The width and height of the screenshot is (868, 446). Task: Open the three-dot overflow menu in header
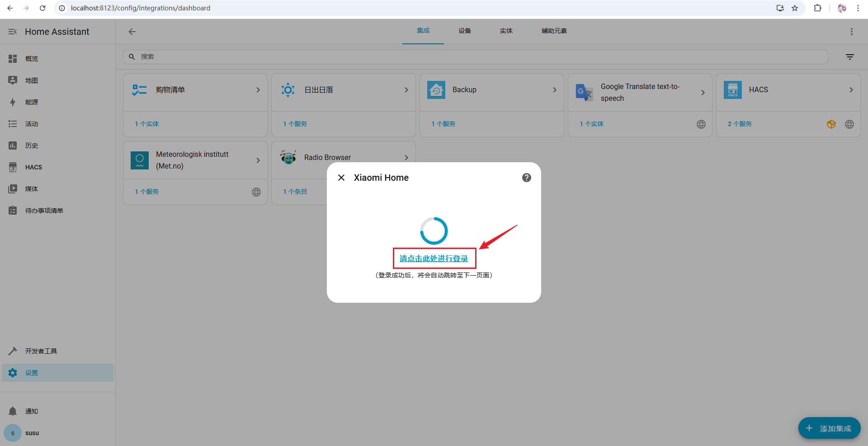pos(852,32)
